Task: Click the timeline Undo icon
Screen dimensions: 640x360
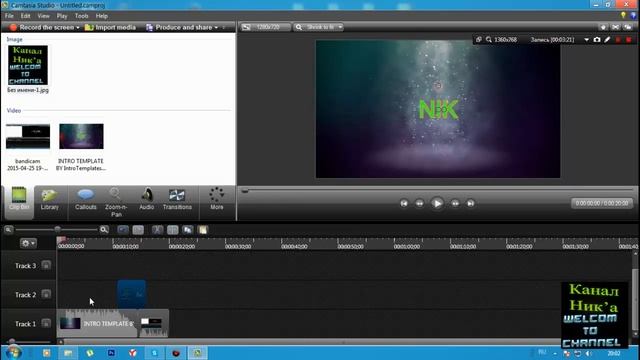Action: (123, 230)
